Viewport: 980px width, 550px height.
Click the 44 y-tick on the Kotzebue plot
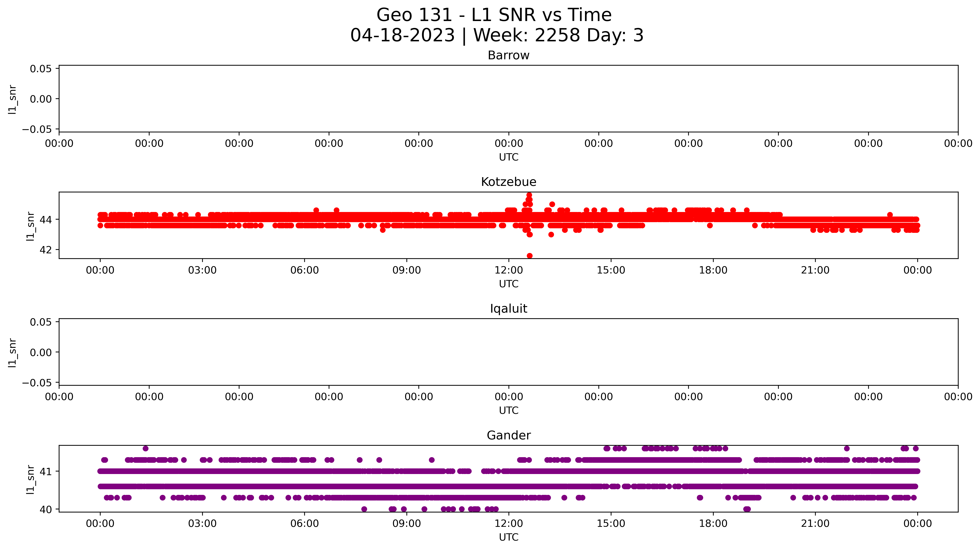coord(46,220)
